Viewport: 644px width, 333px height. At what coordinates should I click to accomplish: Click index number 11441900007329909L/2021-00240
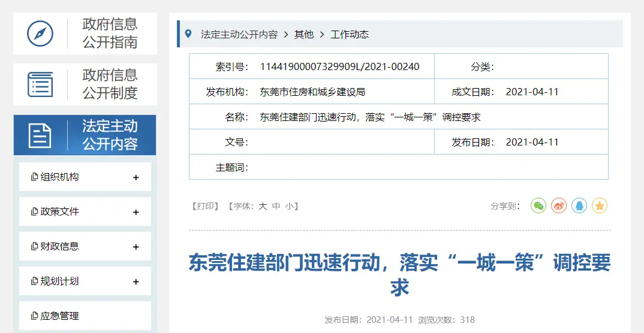[339, 66]
